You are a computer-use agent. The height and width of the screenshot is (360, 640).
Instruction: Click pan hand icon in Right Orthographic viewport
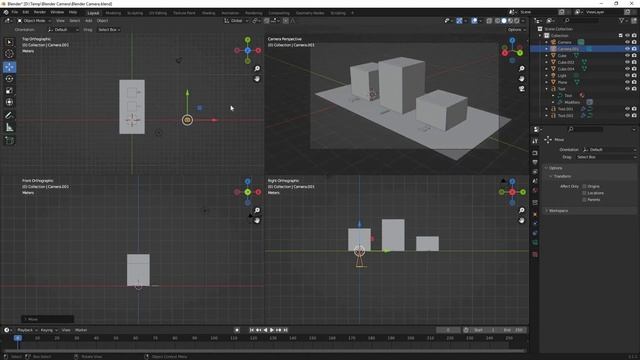[x=521, y=220]
